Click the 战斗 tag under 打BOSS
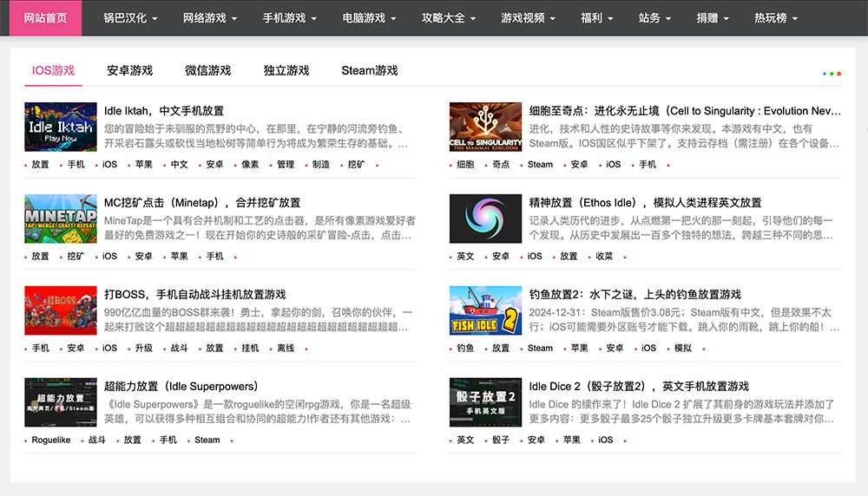The image size is (868, 496). coord(180,348)
